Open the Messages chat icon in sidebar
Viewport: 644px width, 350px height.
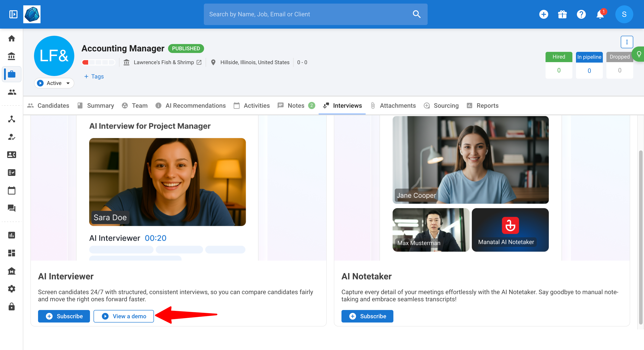coord(11,208)
